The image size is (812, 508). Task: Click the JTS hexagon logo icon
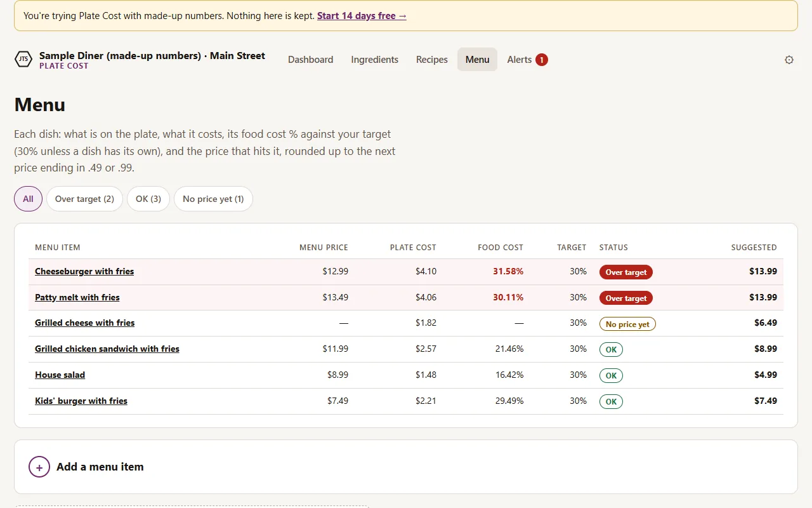pos(23,60)
